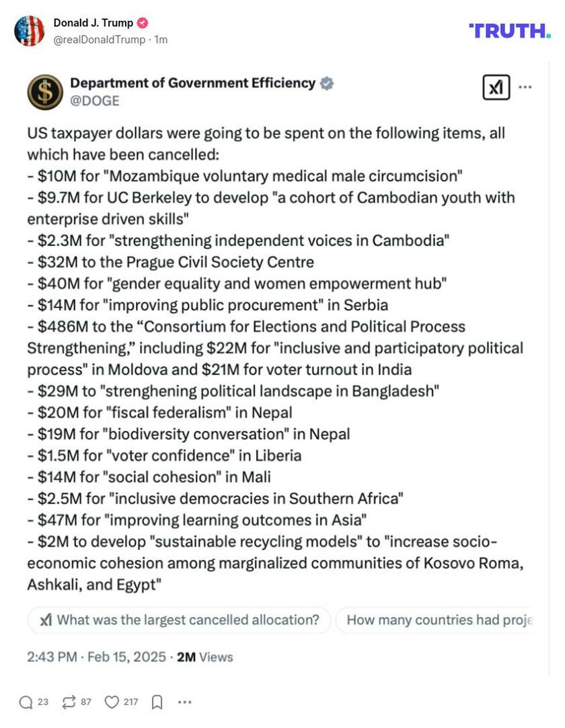
Task: Click Trump's red verified badge
Action: point(143,23)
